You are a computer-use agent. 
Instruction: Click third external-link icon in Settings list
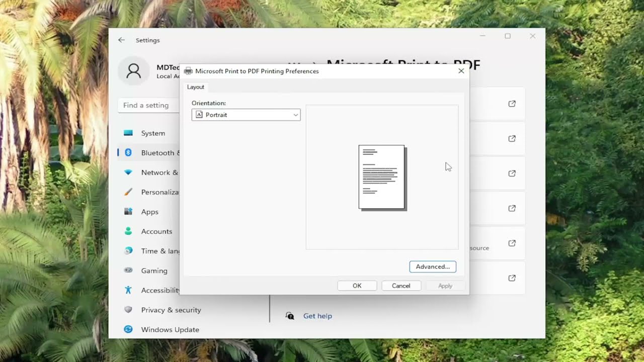pos(512,173)
